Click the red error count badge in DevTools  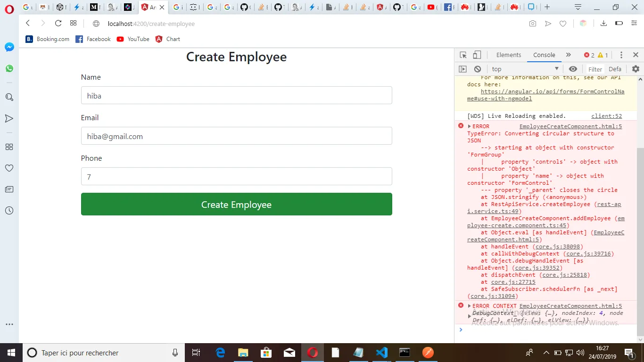coord(589,55)
